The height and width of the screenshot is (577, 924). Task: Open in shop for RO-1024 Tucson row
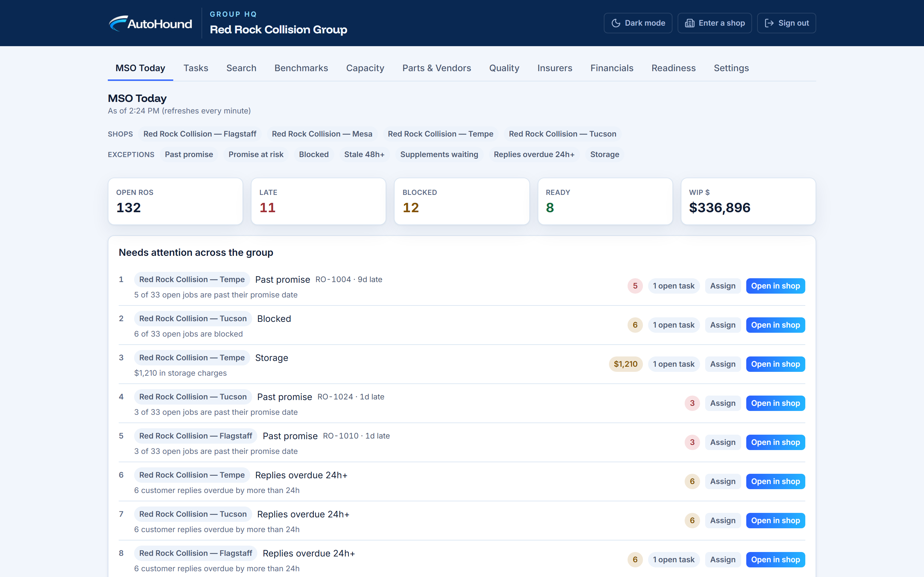coord(775,403)
